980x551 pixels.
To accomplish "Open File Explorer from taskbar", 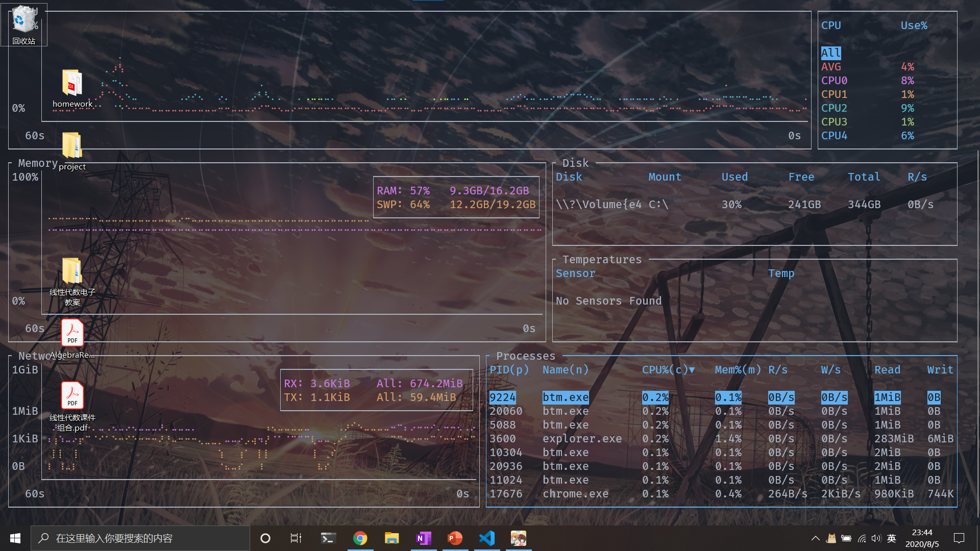I will point(391,538).
